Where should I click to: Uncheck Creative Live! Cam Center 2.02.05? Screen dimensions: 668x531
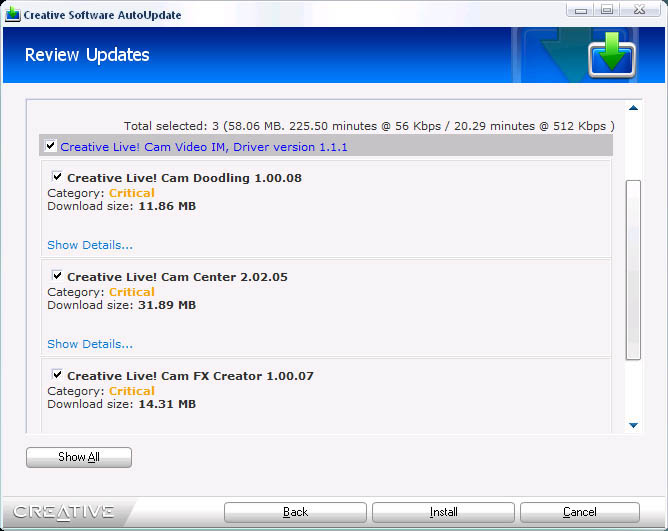(x=57, y=275)
